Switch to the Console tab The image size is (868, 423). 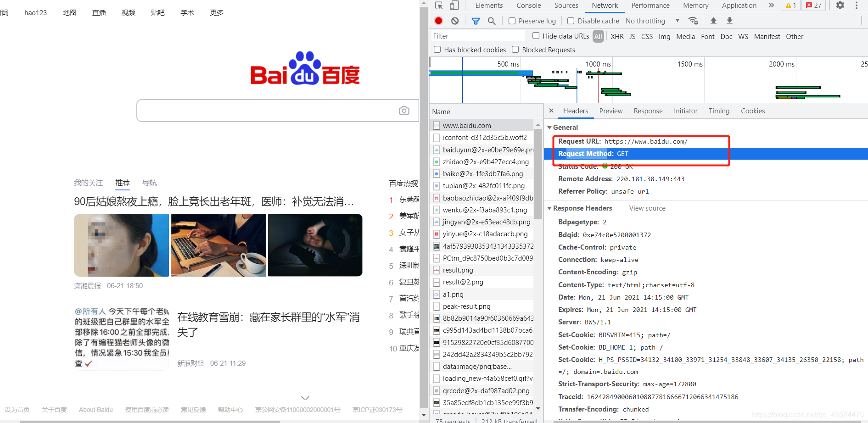click(x=529, y=6)
